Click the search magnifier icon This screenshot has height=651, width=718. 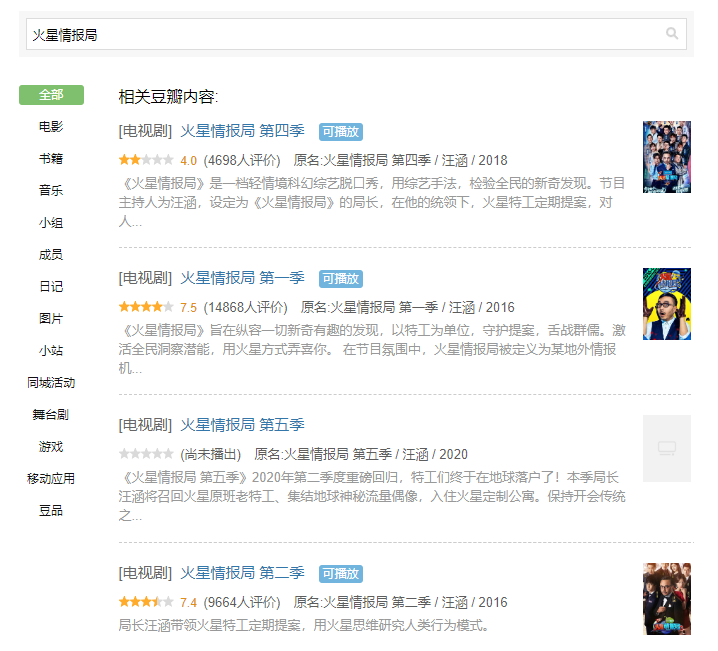tap(672, 33)
